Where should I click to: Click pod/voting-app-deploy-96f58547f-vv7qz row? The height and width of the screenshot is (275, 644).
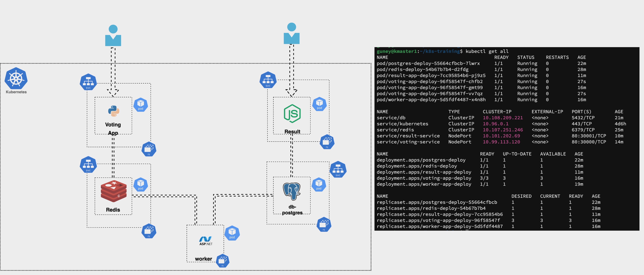(481, 93)
